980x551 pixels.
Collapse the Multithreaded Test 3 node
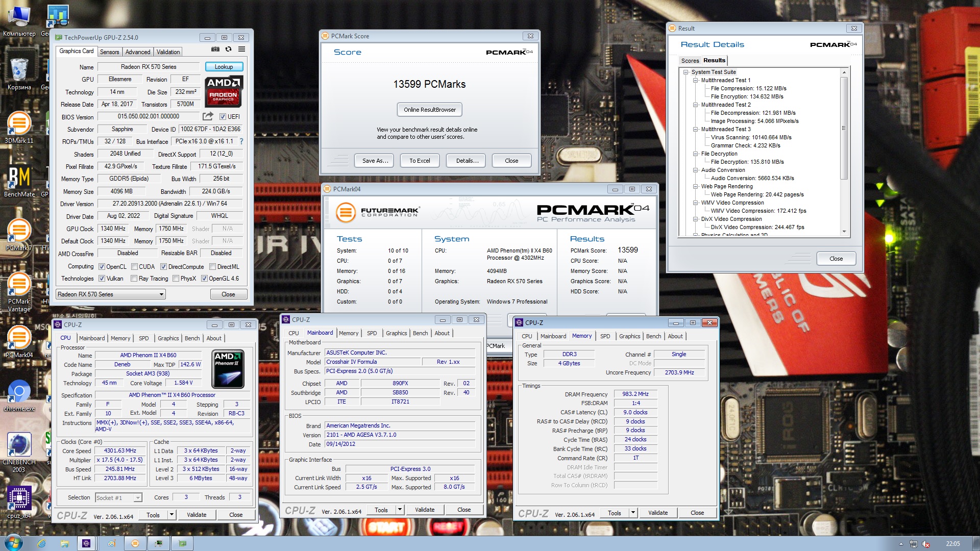click(x=695, y=129)
